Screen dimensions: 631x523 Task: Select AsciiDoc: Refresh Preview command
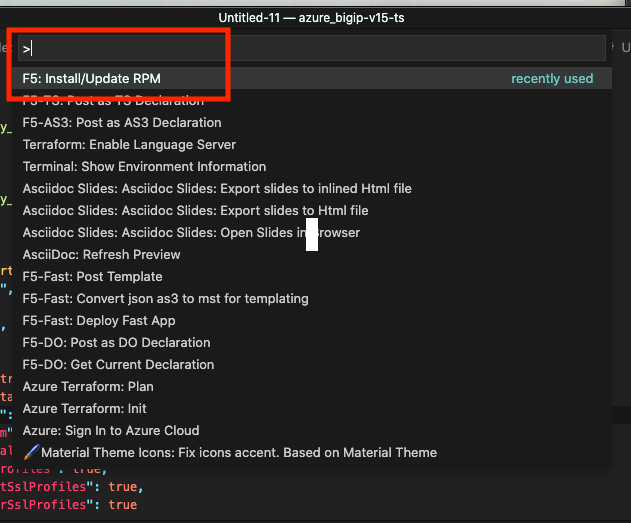(x=101, y=254)
